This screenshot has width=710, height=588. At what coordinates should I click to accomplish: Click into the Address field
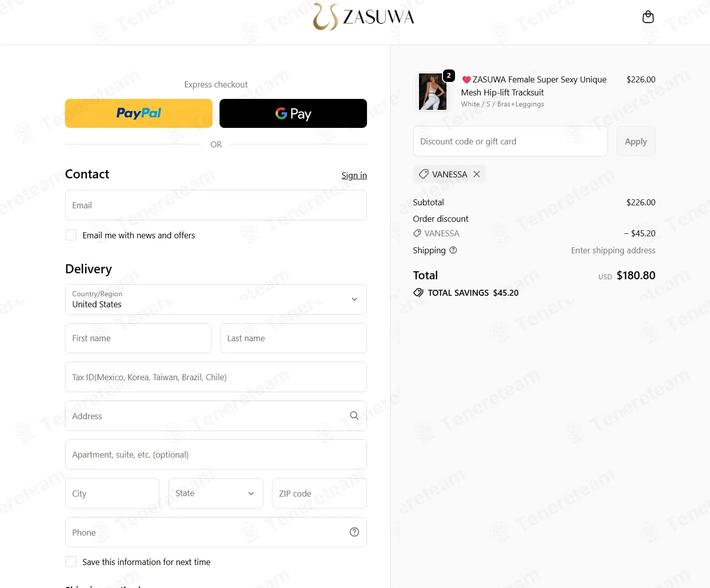[216, 416]
